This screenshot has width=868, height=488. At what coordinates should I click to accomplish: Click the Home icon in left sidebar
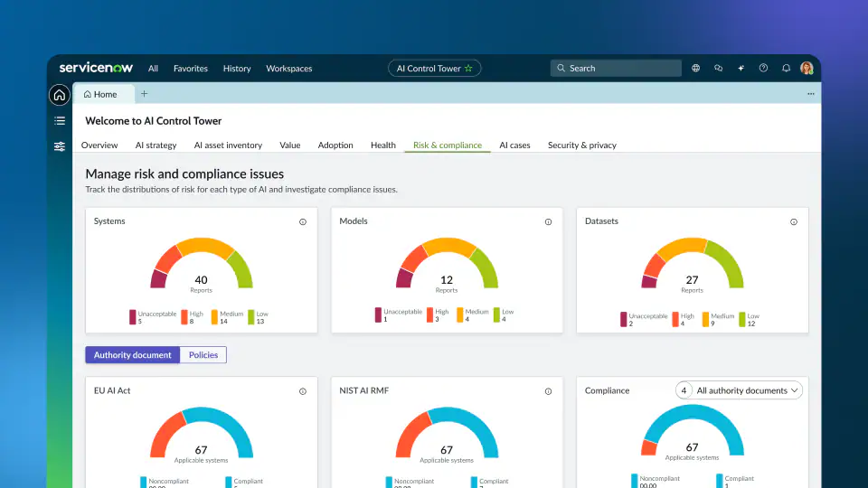(60, 95)
